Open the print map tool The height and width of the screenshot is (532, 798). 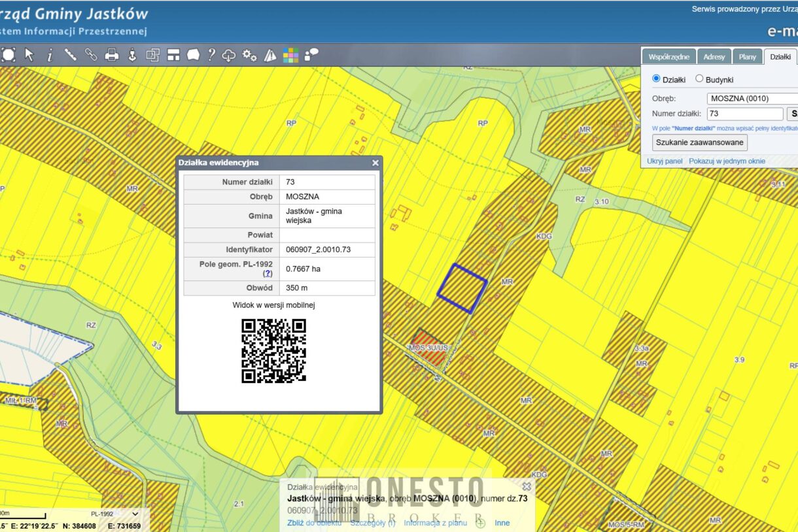pos(112,55)
